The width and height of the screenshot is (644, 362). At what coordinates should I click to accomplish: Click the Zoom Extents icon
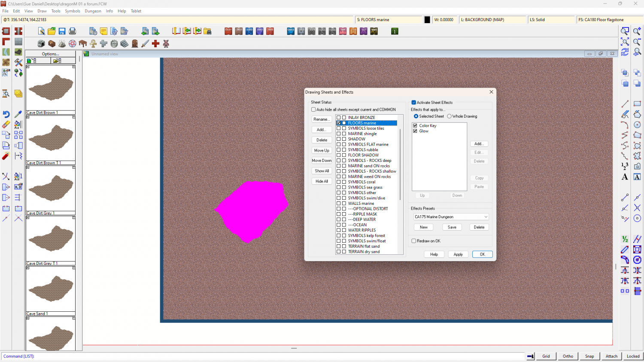[625, 41]
